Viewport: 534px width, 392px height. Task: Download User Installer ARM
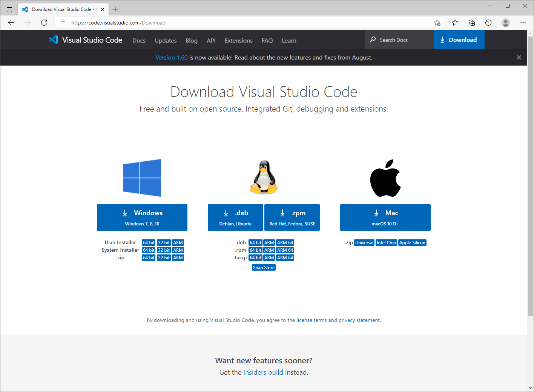(178, 243)
